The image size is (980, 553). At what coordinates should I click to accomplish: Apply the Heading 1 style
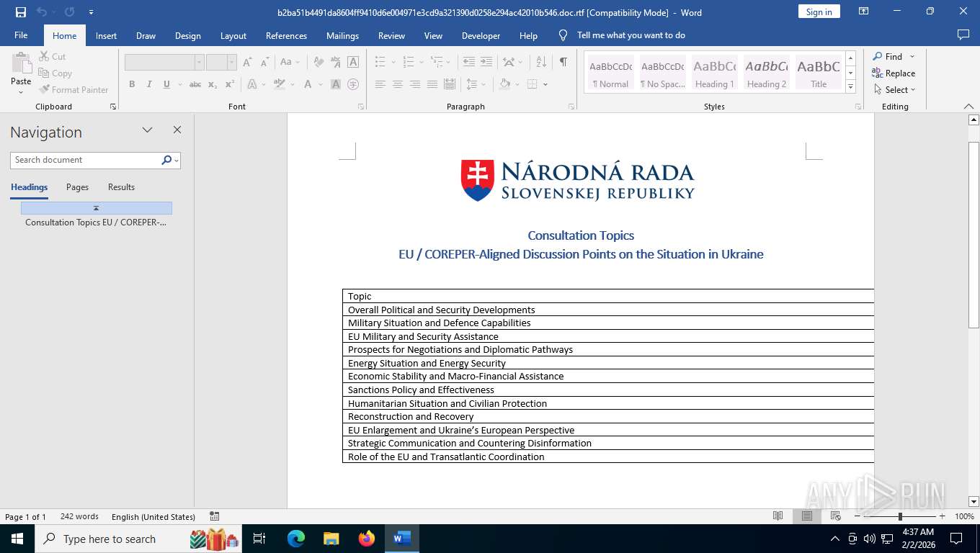coord(714,73)
